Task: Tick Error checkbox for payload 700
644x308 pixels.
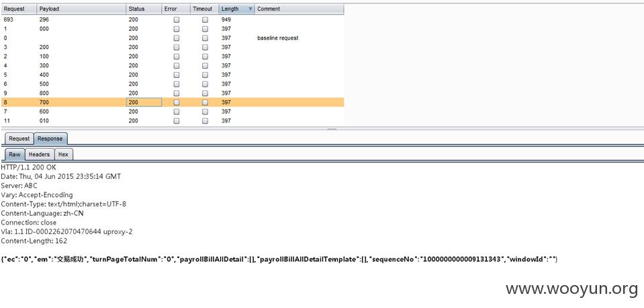Action: [176, 102]
